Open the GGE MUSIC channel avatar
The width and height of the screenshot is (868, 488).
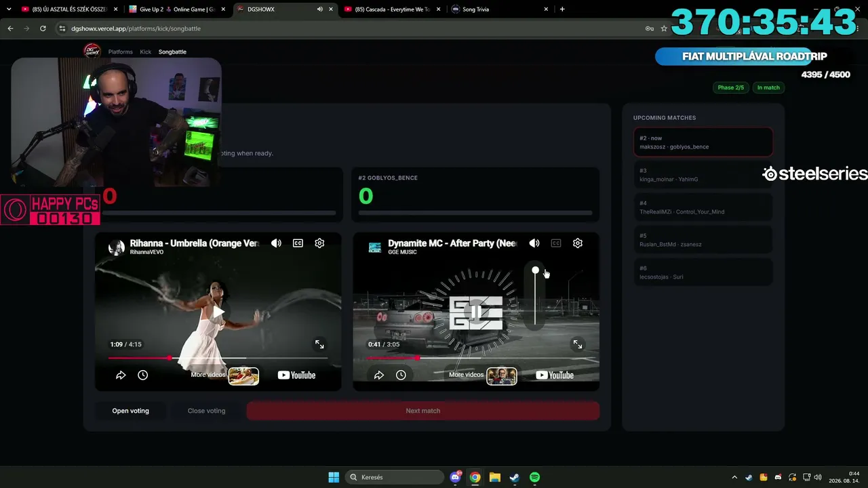375,247
